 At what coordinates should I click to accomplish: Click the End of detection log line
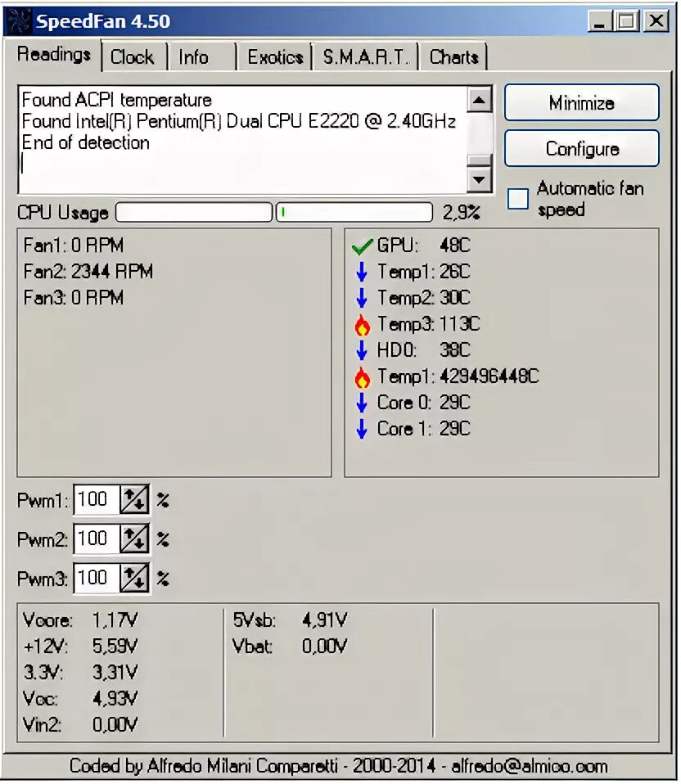(85, 143)
